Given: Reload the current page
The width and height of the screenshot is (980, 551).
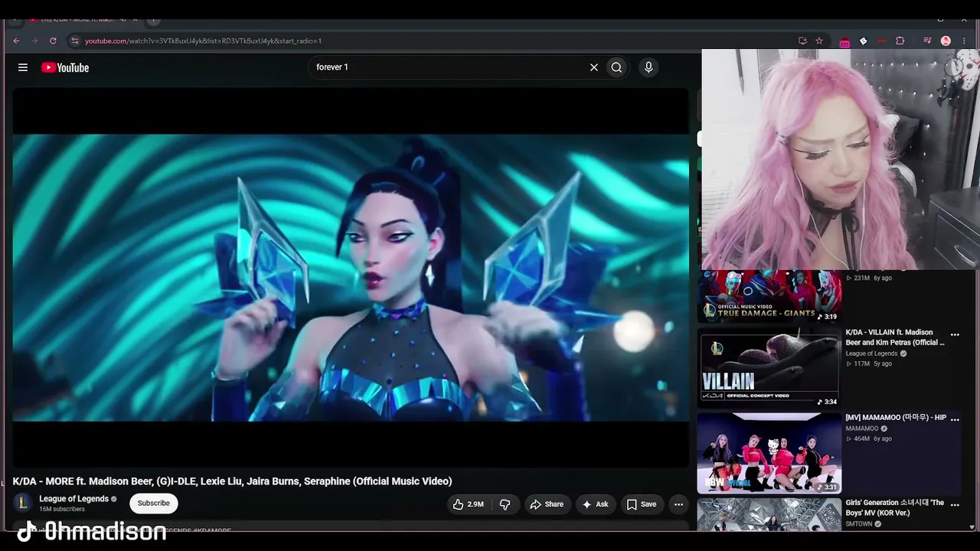Looking at the screenshot, I should coord(53,41).
